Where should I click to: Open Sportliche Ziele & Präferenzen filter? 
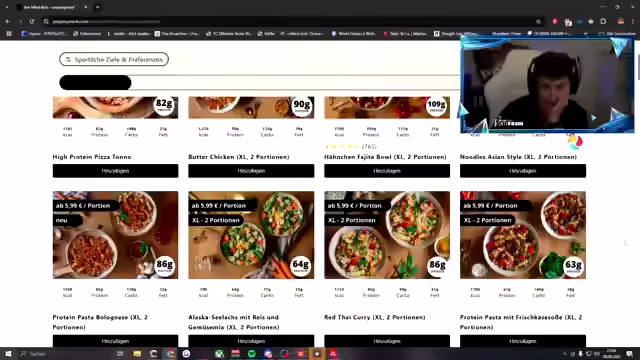pos(114,59)
